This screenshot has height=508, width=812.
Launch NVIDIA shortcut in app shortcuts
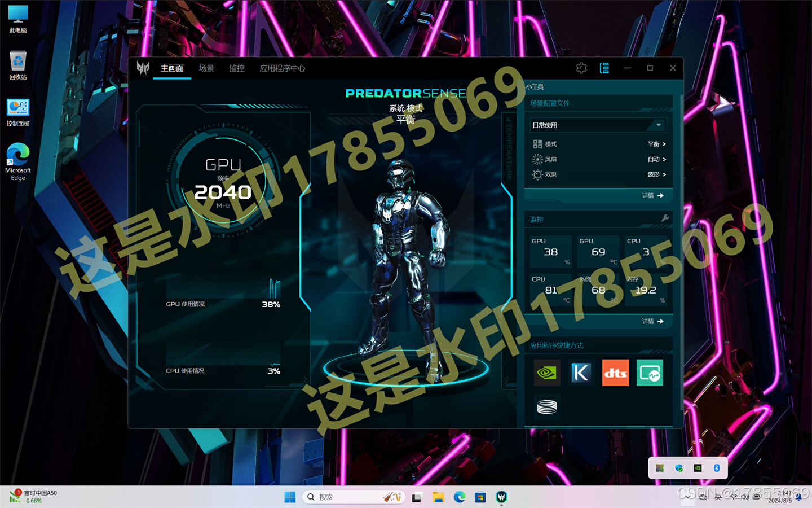546,373
